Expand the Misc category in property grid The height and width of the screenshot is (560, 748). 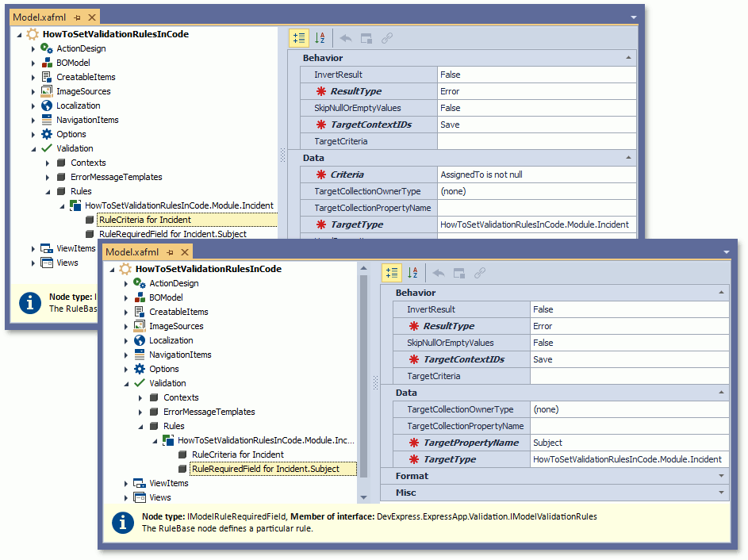coord(721,493)
